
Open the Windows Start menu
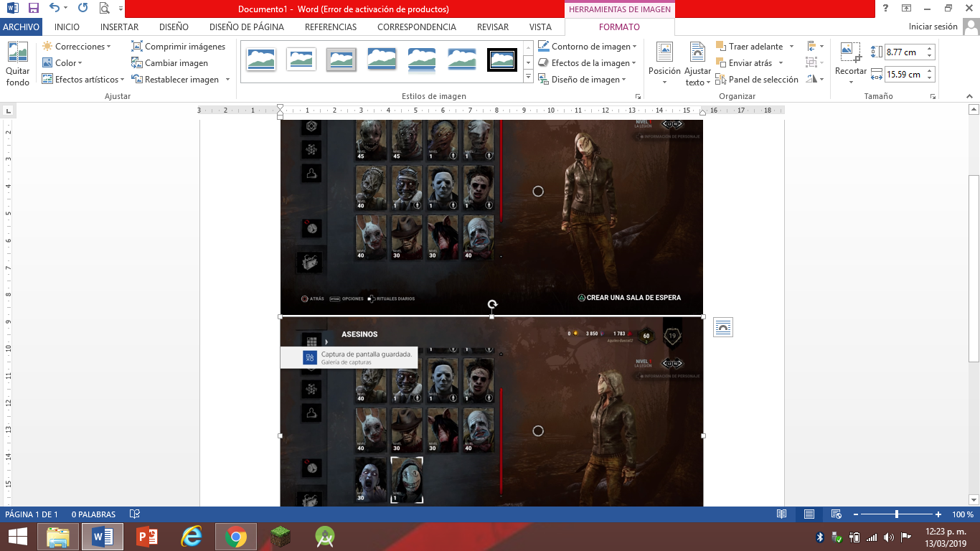(18, 537)
